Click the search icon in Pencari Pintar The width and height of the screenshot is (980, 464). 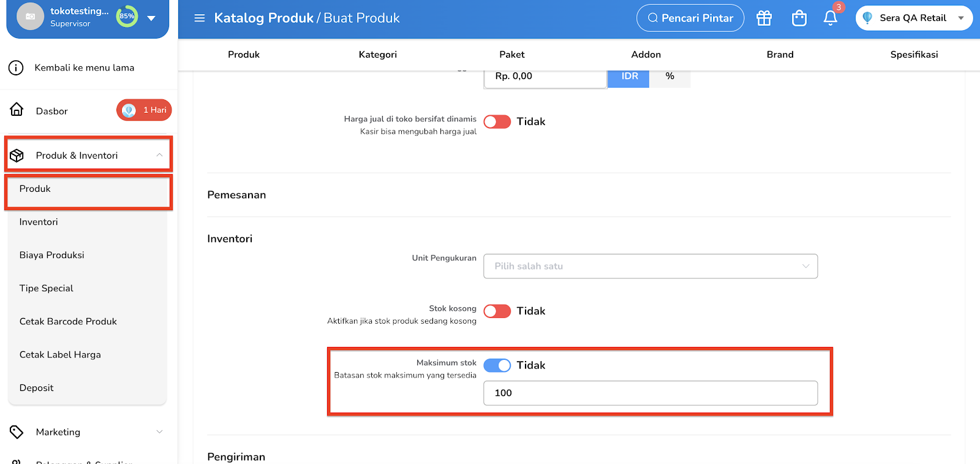click(x=653, y=18)
